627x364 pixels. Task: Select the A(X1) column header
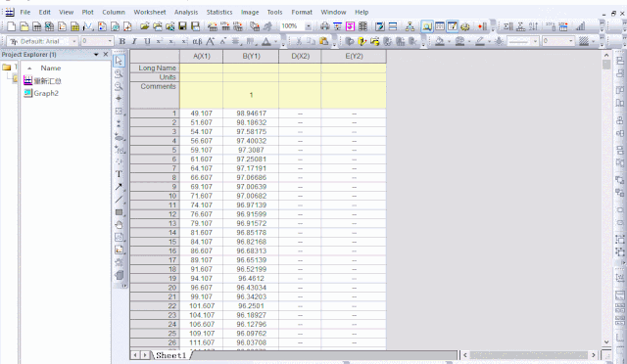pos(202,57)
